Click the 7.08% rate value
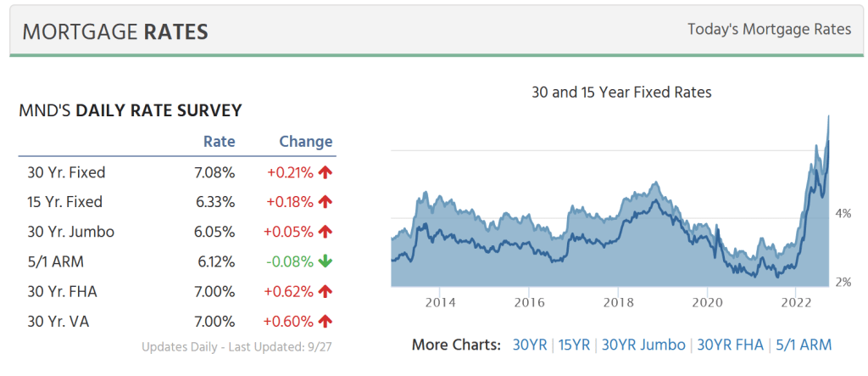 click(x=214, y=172)
